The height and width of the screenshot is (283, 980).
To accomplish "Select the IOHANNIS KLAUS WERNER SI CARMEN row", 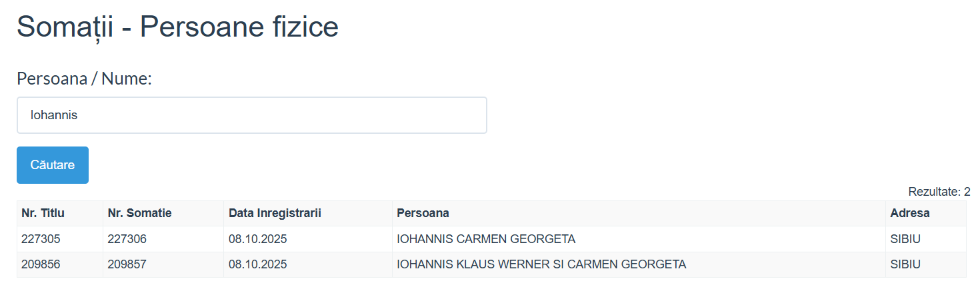I will click(x=541, y=264).
